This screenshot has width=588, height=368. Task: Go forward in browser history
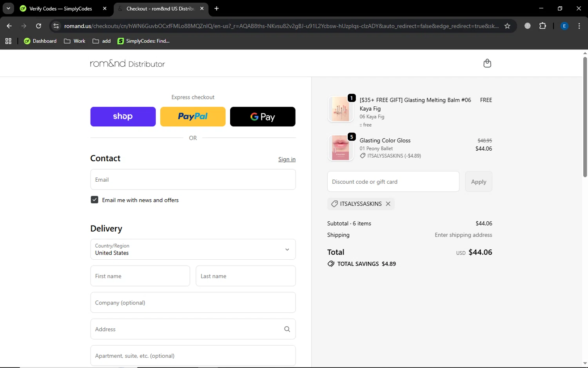pos(24,26)
